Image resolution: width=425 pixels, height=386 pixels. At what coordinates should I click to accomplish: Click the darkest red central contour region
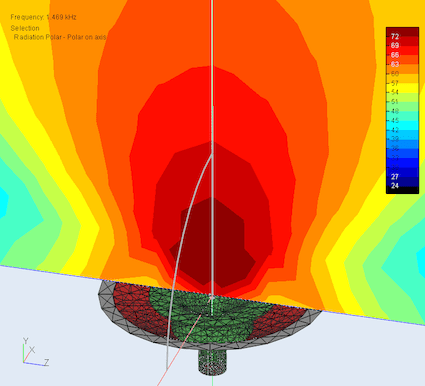(x=213, y=243)
